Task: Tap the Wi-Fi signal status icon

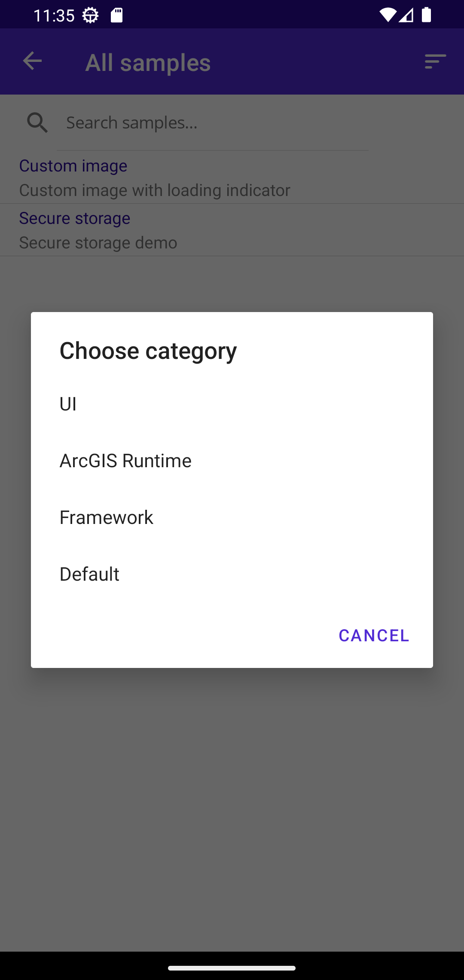Action: [x=388, y=15]
